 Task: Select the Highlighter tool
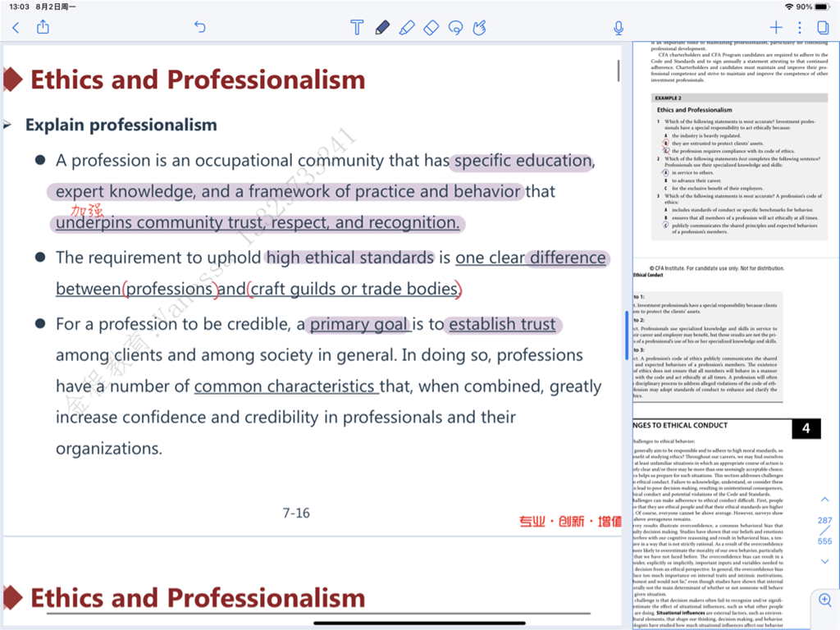tap(406, 28)
